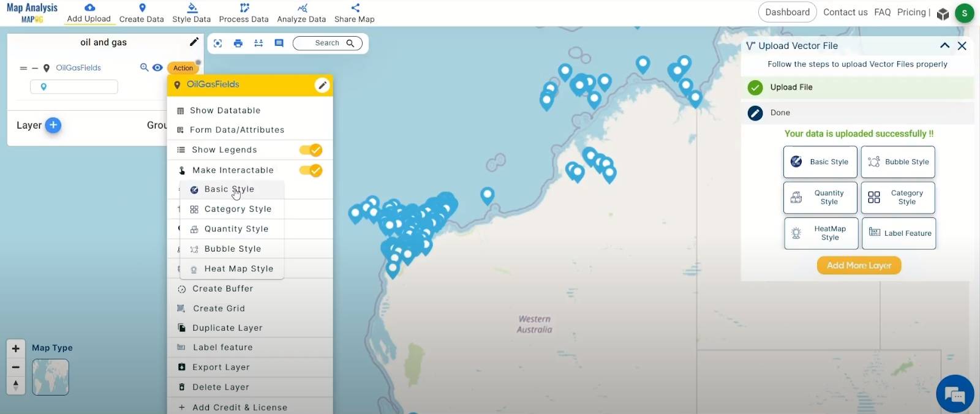Zoom in on the map with the plus button
Viewport: 980px width, 414px height.
(16, 348)
